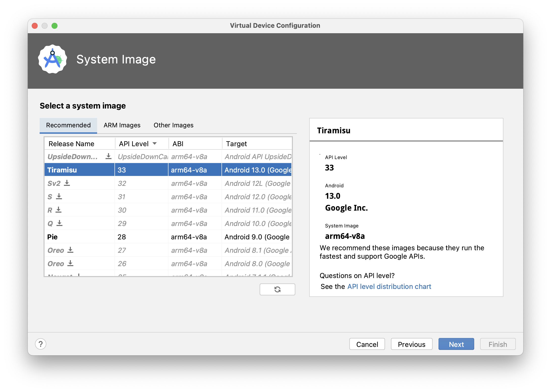Proceed with the Next button

456,344
